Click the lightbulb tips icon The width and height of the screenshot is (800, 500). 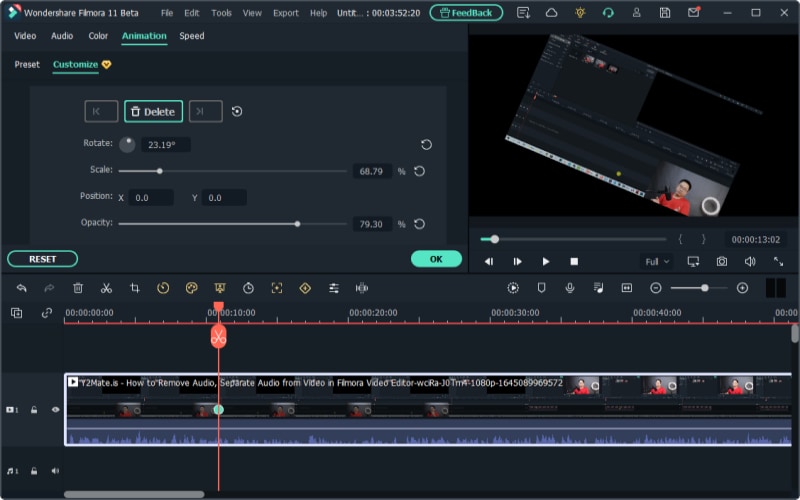580,13
